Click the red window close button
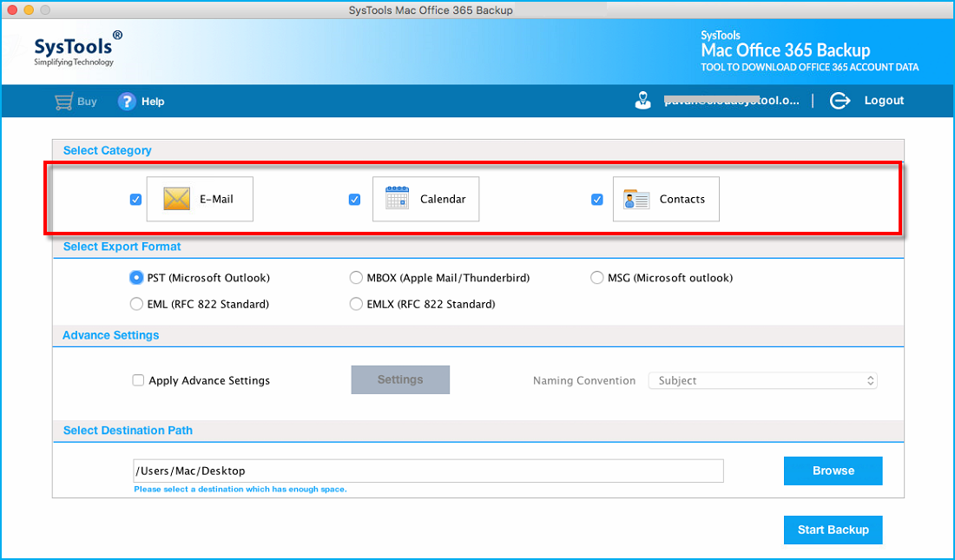The image size is (955, 560). (x=12, y=10)
